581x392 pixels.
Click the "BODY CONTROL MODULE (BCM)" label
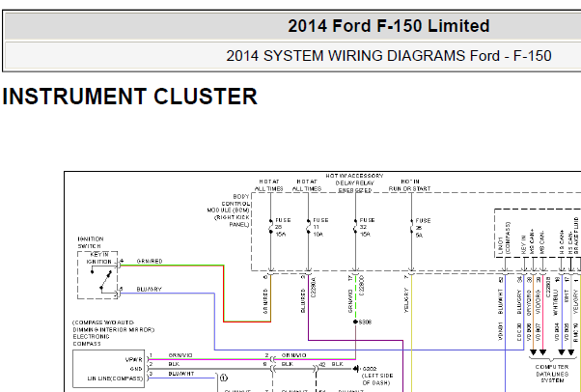click(x=228, y=210)
